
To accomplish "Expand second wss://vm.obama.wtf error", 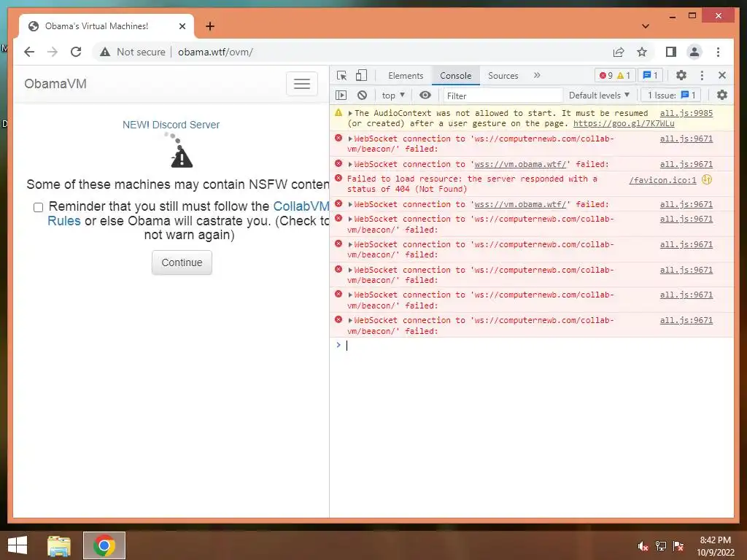I will (350, 205).
